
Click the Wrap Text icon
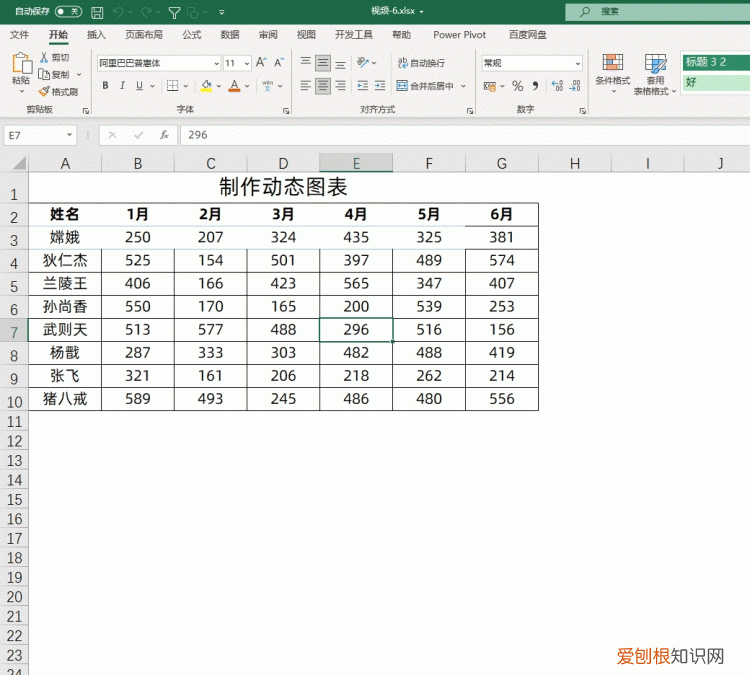(x=403, y=63)
